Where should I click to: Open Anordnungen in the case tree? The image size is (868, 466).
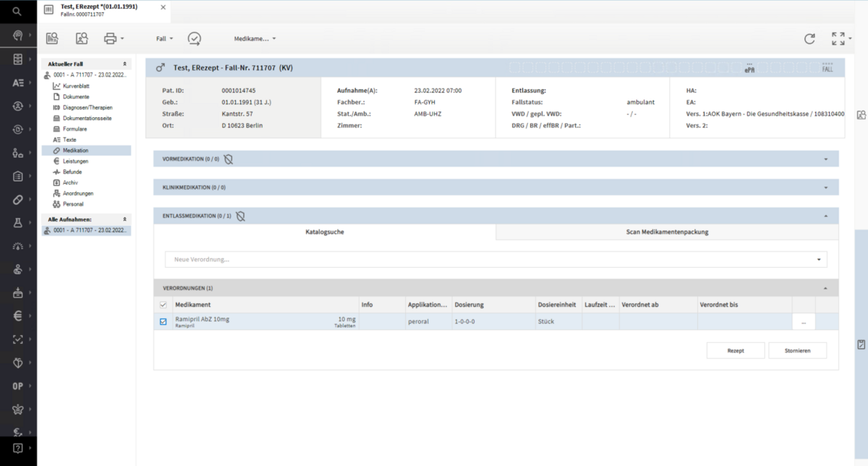click(x=78, y=193)
